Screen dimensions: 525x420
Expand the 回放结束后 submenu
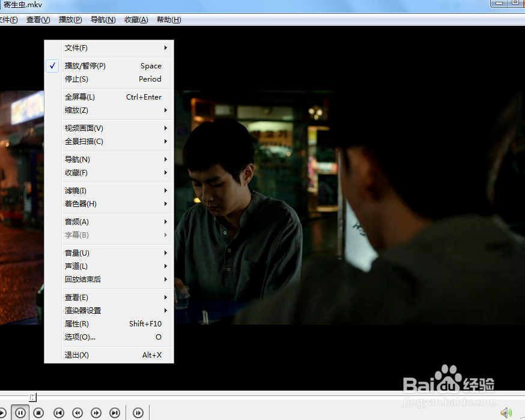coord(109,280)
